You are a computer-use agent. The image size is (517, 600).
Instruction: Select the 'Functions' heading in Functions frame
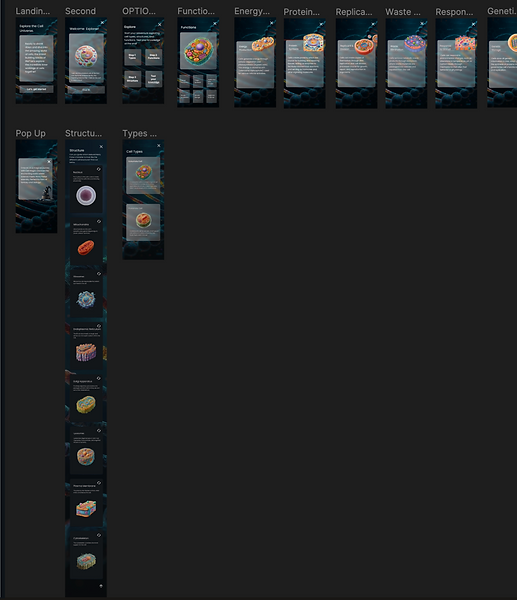188,28
